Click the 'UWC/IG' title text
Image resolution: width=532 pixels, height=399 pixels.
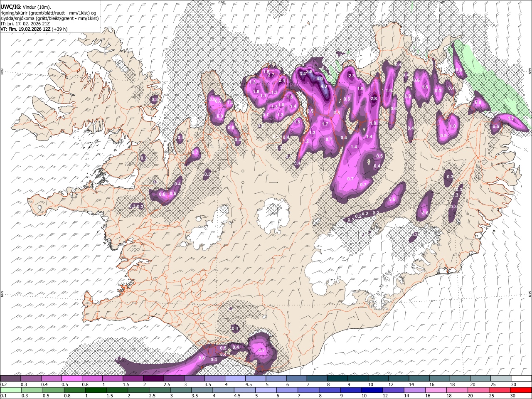[10, 7]
